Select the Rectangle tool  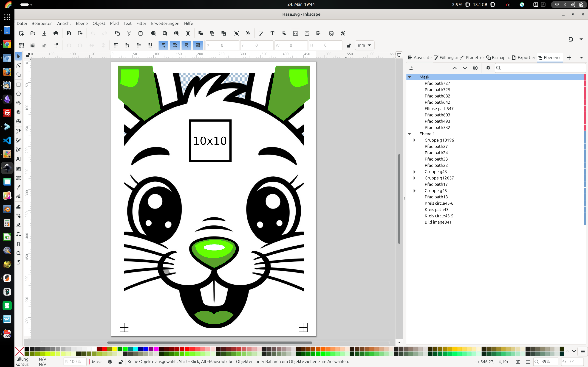coord(18,84)
